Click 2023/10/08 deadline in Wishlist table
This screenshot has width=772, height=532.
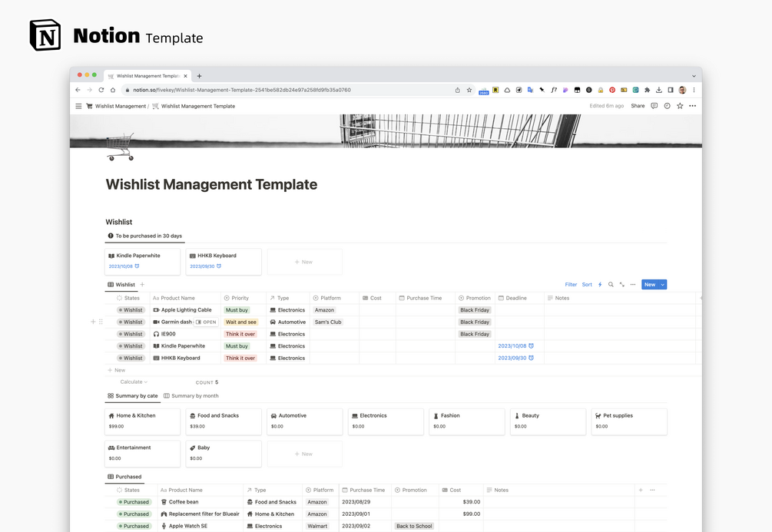(x=515, y=346)
